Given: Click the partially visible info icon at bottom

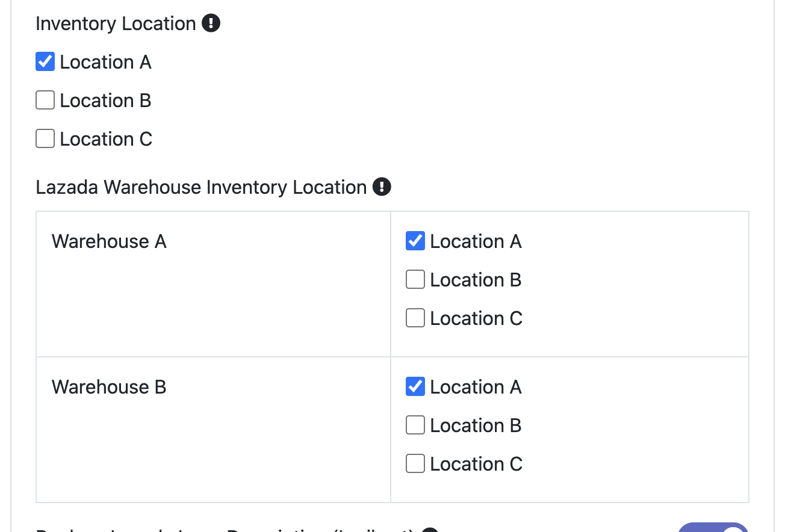Looking at the screenshot, I should (429, 530).
